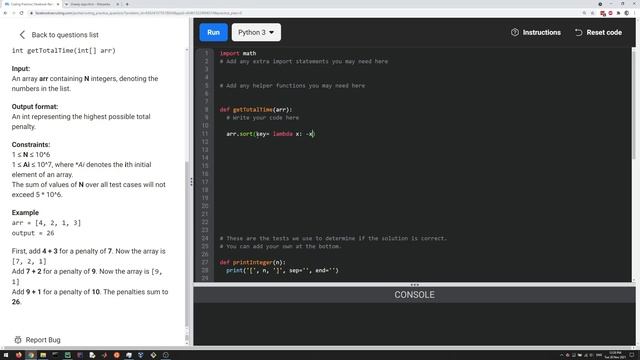Click the back chevron beside 'Back to questions list'
640x360 pixels.
[22, 35]
